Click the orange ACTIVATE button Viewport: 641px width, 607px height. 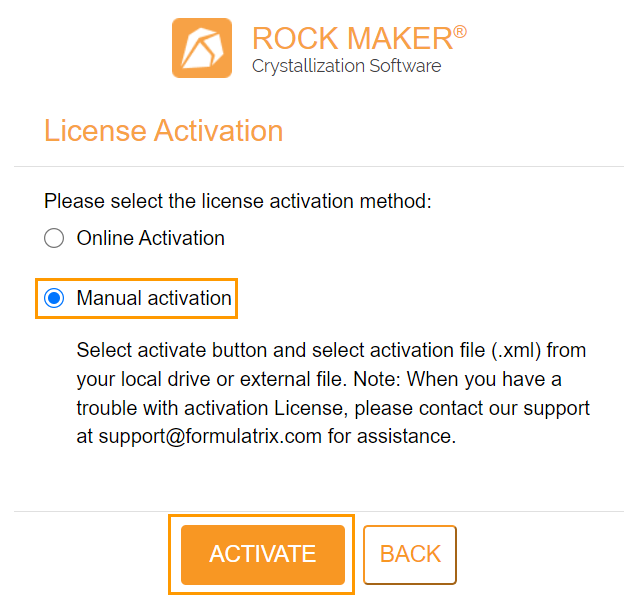(x=263, y=555)
